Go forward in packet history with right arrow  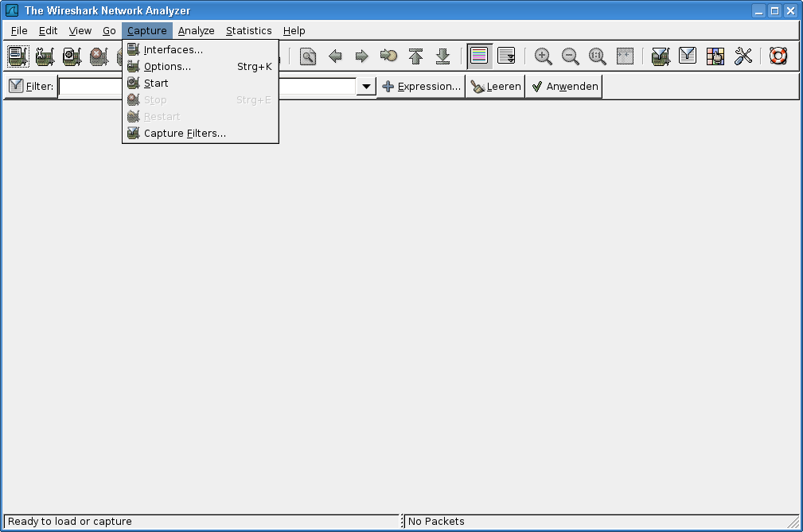pyautogui.click(x=361, y=56)
